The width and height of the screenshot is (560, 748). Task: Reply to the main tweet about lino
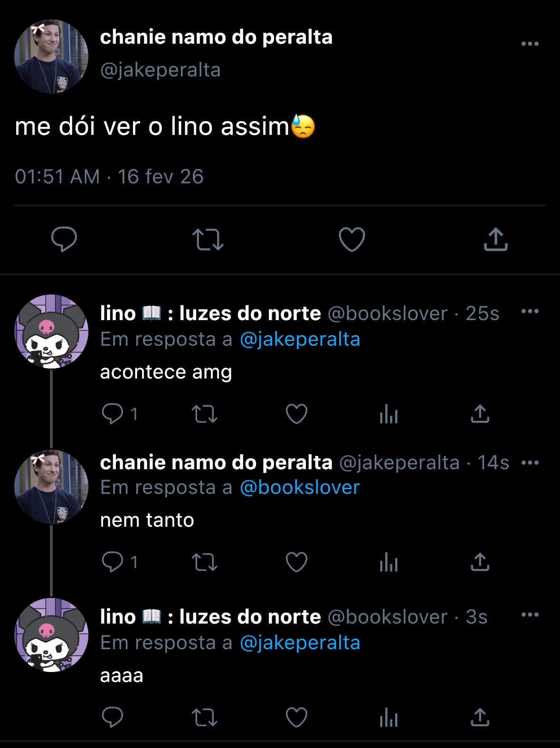pos(64,239)
